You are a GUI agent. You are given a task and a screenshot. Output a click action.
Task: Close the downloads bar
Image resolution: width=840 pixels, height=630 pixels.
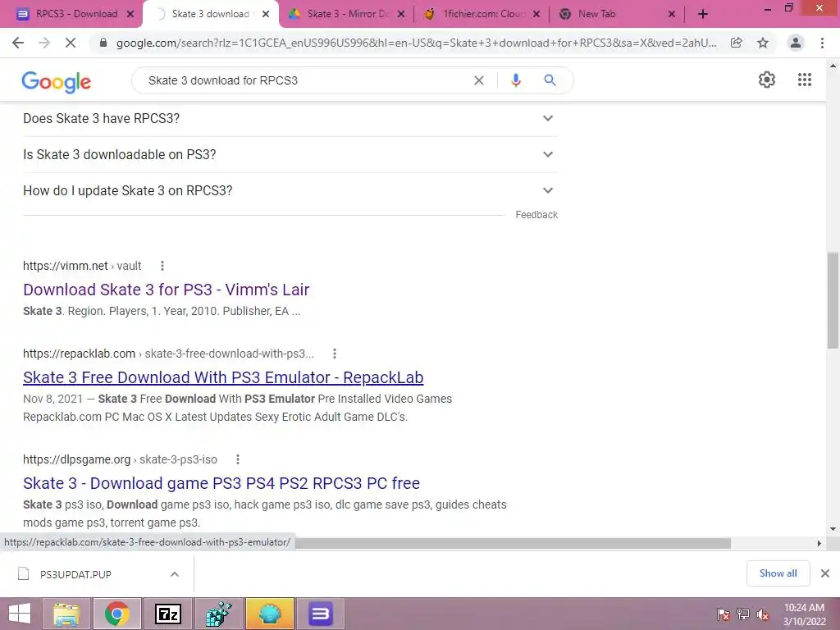pos(825,573)
